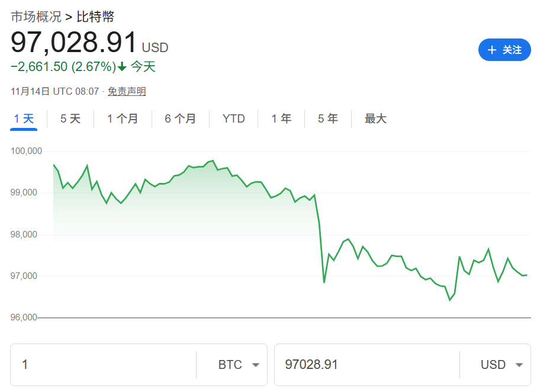
Task: Select the YTD time range
Action: click(233, 118)
